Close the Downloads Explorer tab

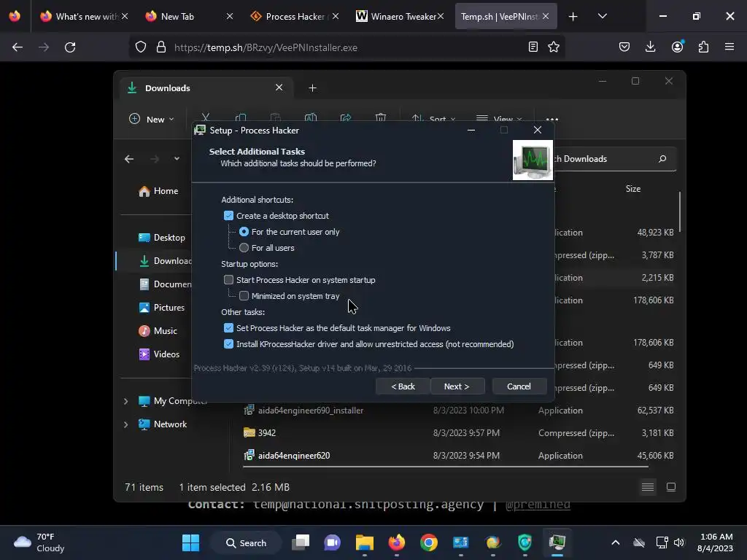click(279, 87)
